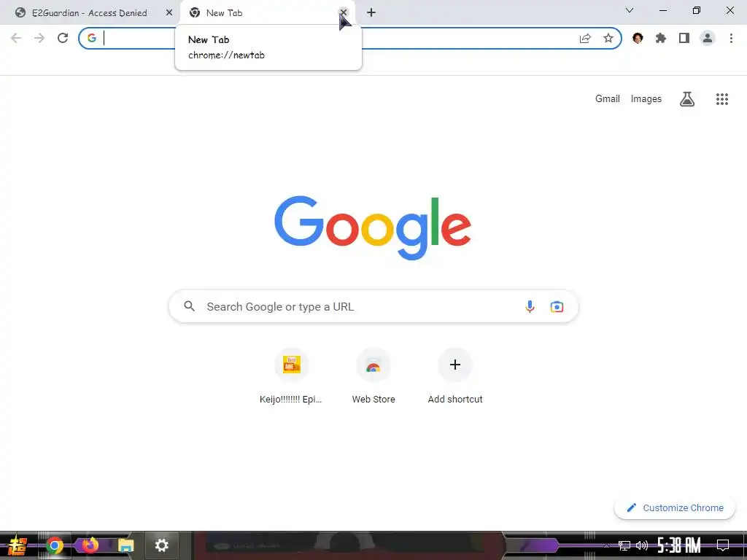Click the Chrome icon in the taskbar
The height and width of the screenshot is (560, 747).
[x=54, y=545]
